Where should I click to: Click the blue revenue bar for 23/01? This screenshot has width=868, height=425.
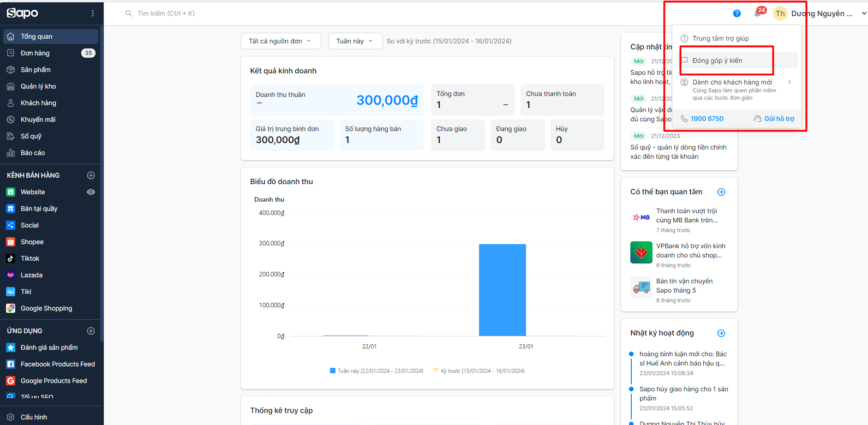(x=503, y=290)
